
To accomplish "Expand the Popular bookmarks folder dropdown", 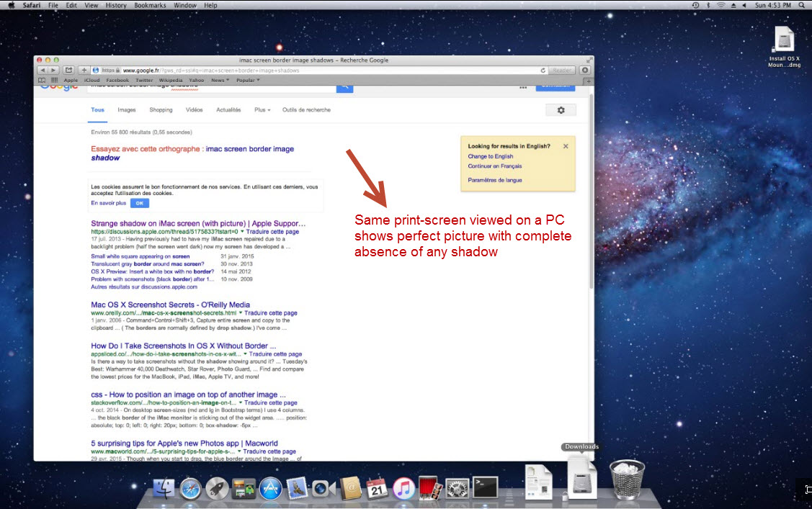I will click(248, 80).
